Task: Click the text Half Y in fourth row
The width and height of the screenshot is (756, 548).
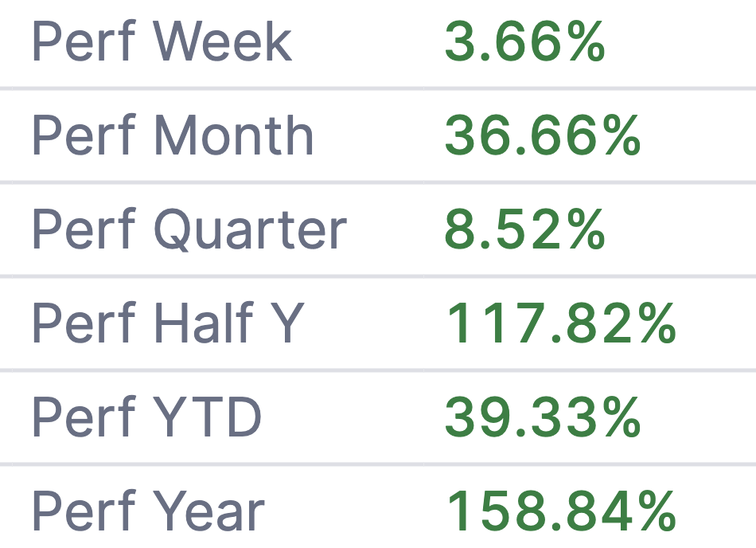Action: [x=228, y=323]
